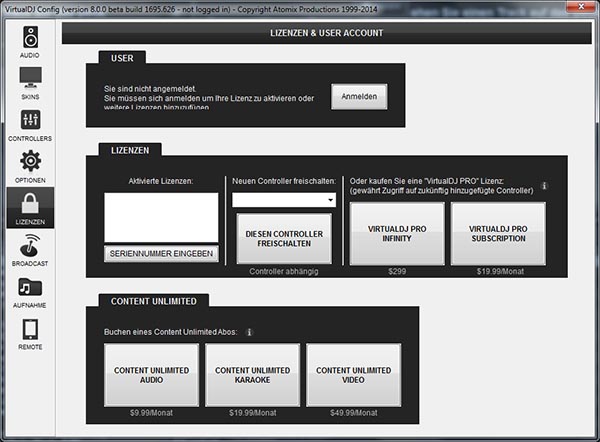
Task: Click Seriennummer eingeben button
Action: 161,254
